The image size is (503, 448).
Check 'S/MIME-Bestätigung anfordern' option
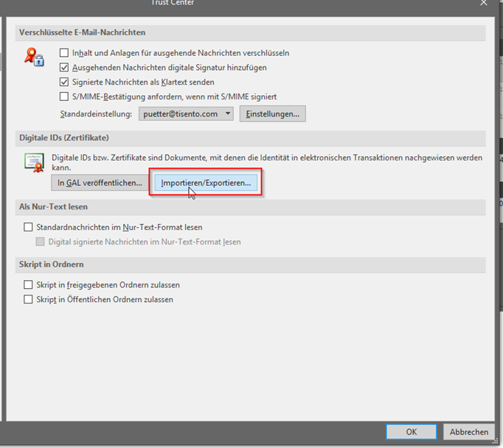pos(64,97)
